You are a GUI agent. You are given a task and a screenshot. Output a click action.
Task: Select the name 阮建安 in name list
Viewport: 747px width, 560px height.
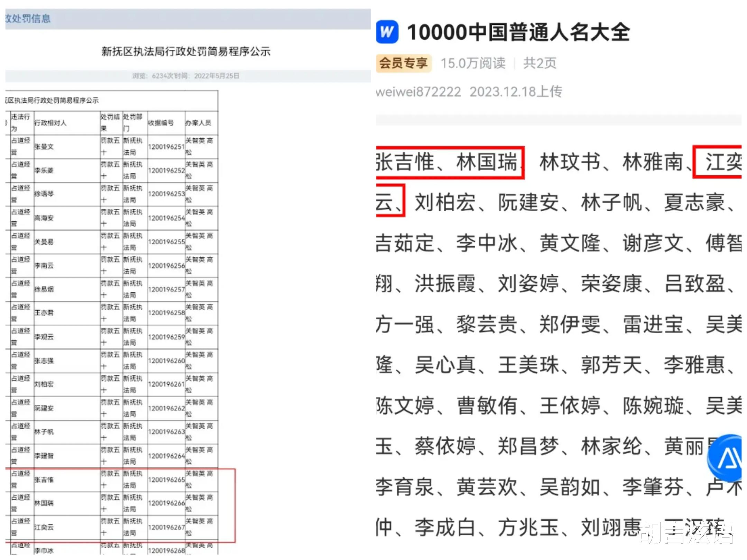coord(528,203)
